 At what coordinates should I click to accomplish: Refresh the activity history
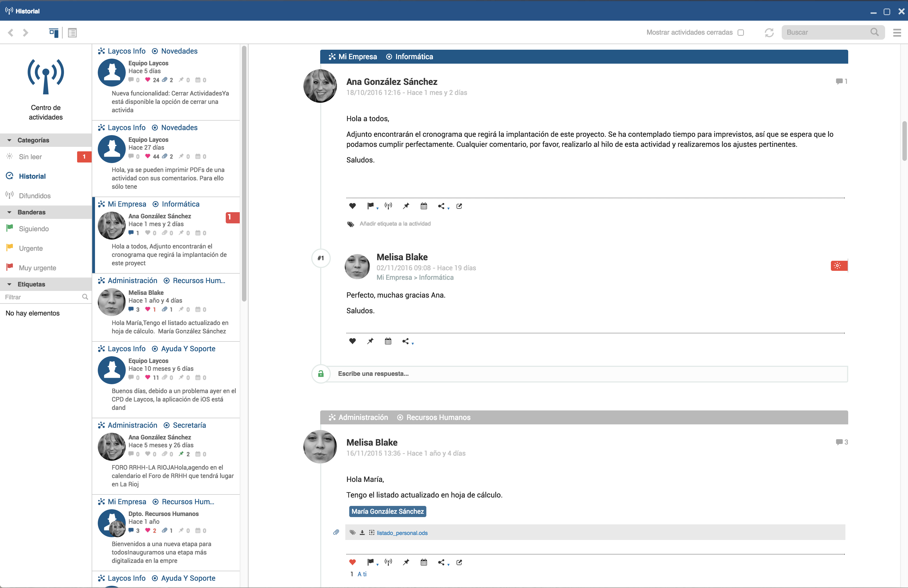[x=769, y=32]
